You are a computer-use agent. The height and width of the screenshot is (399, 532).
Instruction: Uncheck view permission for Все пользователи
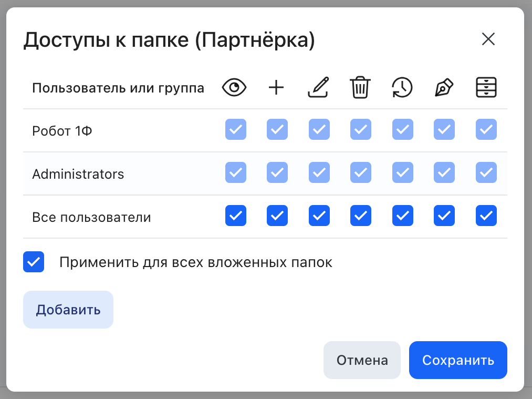pos(236,216)
